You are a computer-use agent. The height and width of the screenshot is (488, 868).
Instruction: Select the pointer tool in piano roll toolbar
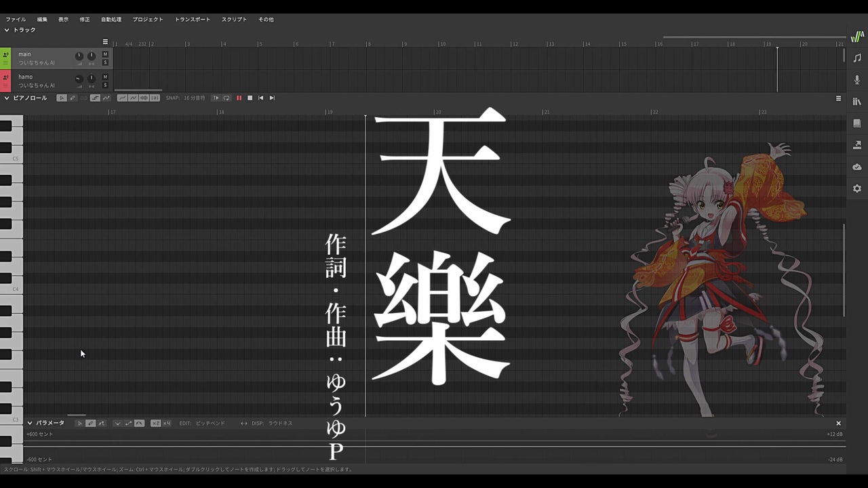point(62,98)
